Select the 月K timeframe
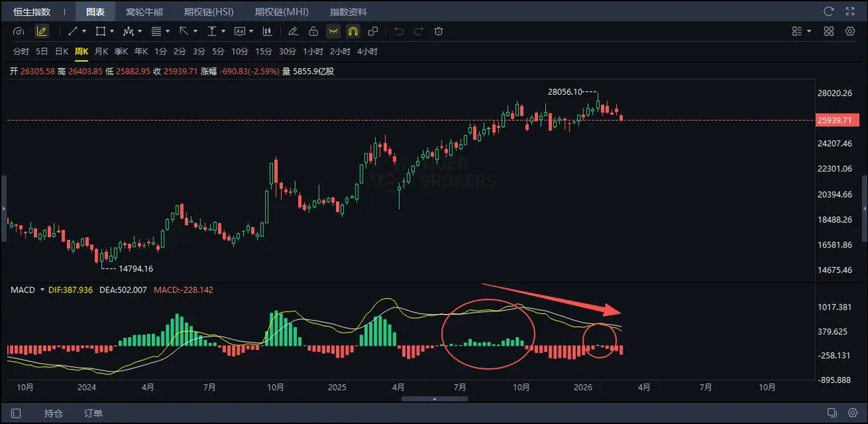Screen dimensions: 868x424 (101, 51)
